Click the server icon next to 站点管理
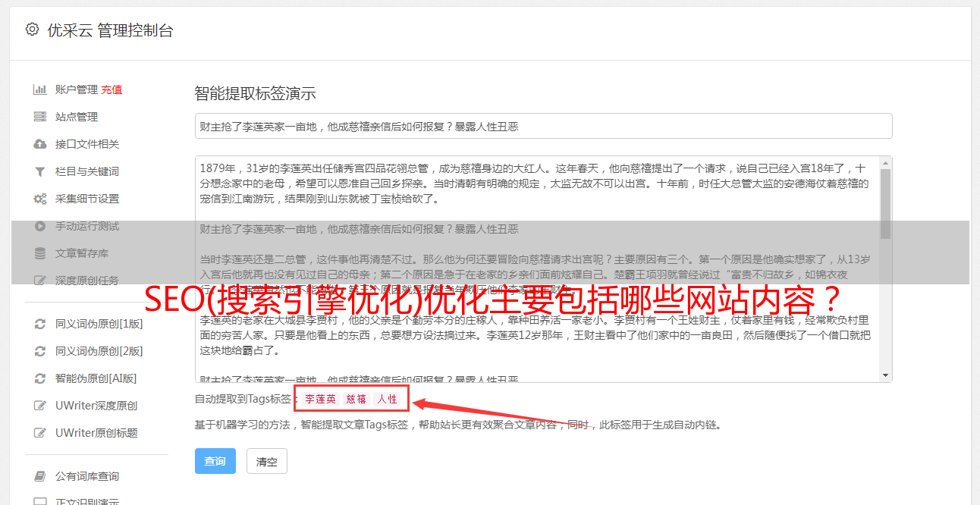Screen dimensions: 980x505 pyautogui.click(x=39, y=117)
